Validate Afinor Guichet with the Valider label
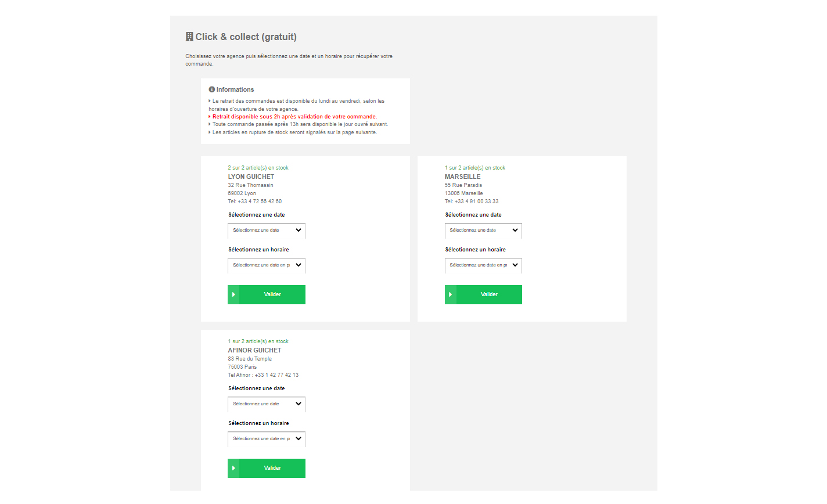Image resolution: width=827 pixels, height=504 pixels. (x=272, y=468)
